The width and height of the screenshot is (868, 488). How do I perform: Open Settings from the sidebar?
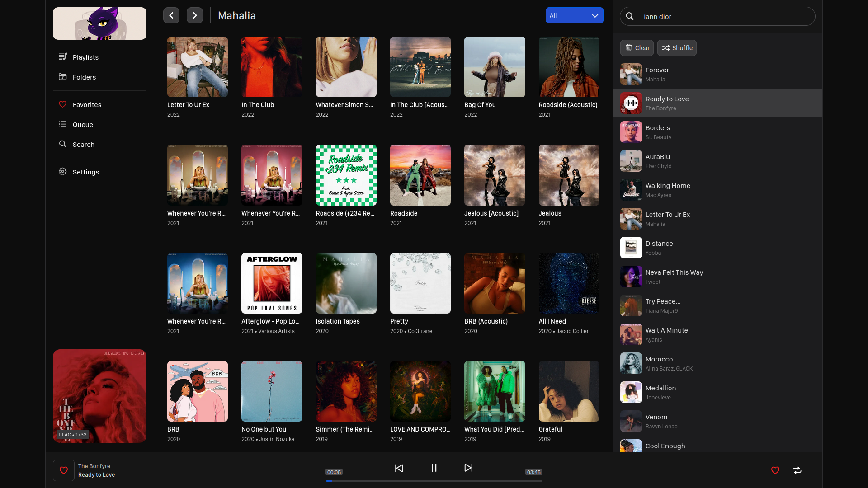click(85, 172)
